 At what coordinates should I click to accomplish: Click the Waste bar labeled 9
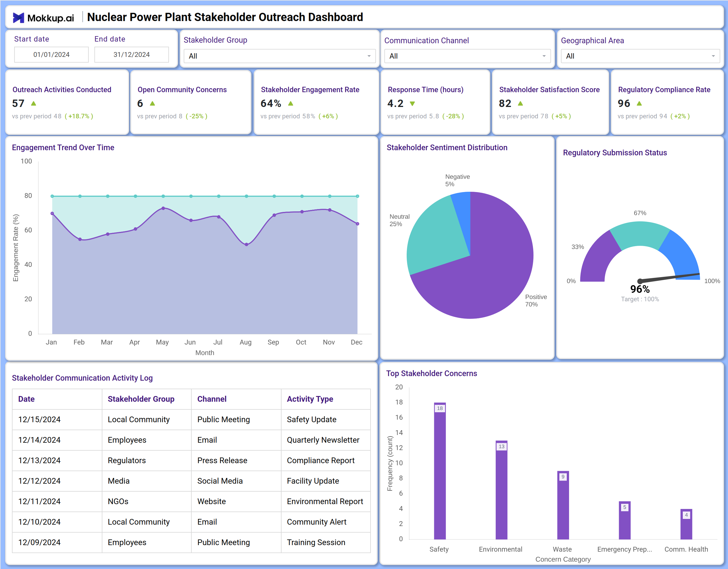tap(563, 505)
